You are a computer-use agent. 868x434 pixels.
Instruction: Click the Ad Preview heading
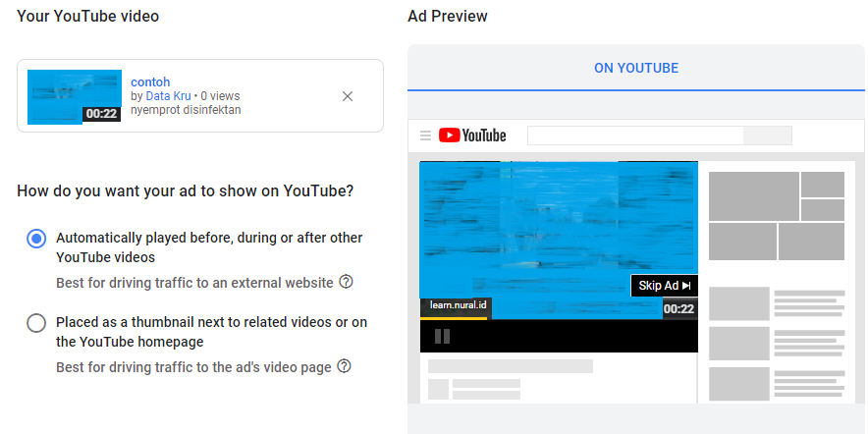click(448, 16)
